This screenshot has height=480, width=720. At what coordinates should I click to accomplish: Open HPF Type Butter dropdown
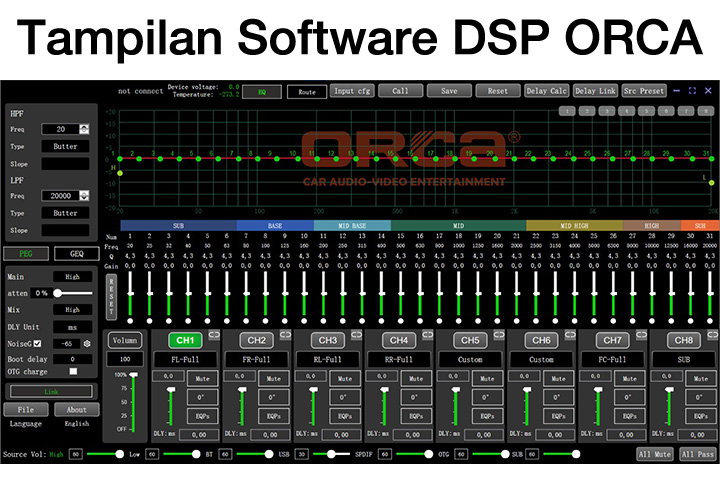(65, 147)
